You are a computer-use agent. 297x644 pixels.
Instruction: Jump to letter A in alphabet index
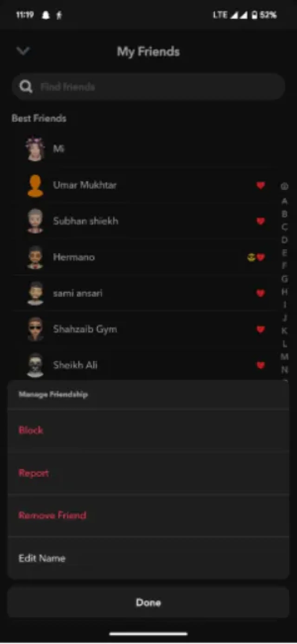tap(284, 201)
